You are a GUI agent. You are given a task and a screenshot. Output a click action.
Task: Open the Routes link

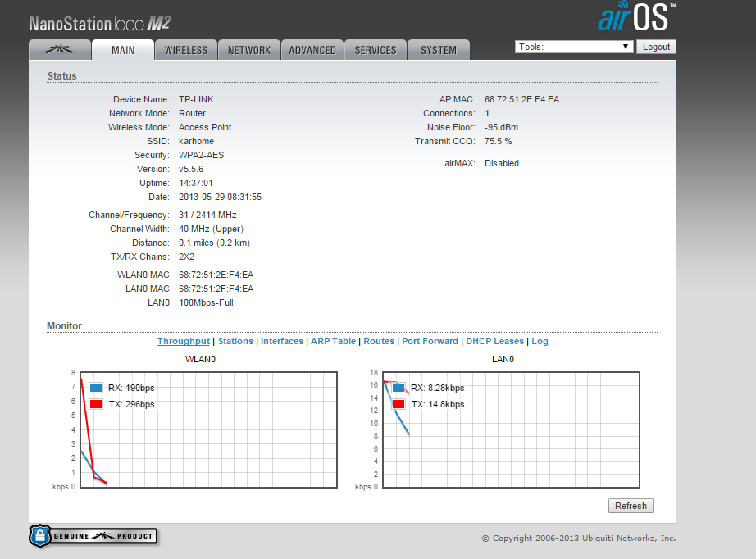[379, 341]
